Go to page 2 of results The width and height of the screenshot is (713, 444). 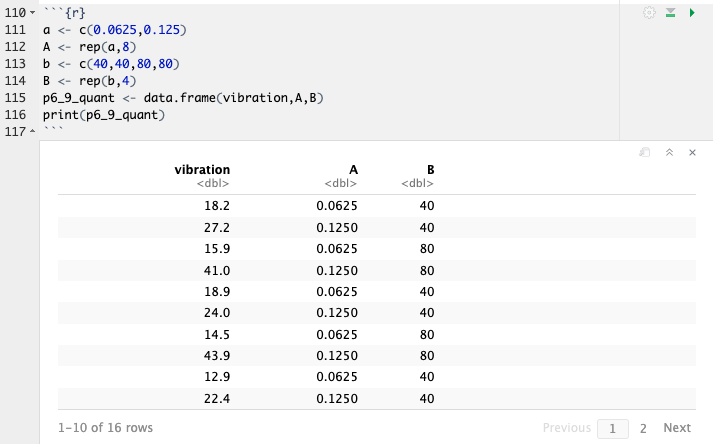pos(643,428)
